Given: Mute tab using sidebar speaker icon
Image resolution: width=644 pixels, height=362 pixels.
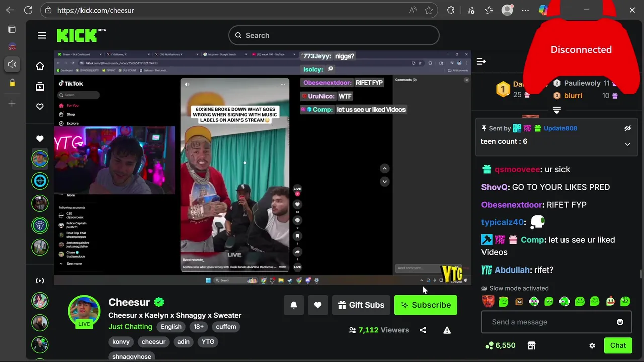Looking at the screenshot, I should tap(12, 64).
